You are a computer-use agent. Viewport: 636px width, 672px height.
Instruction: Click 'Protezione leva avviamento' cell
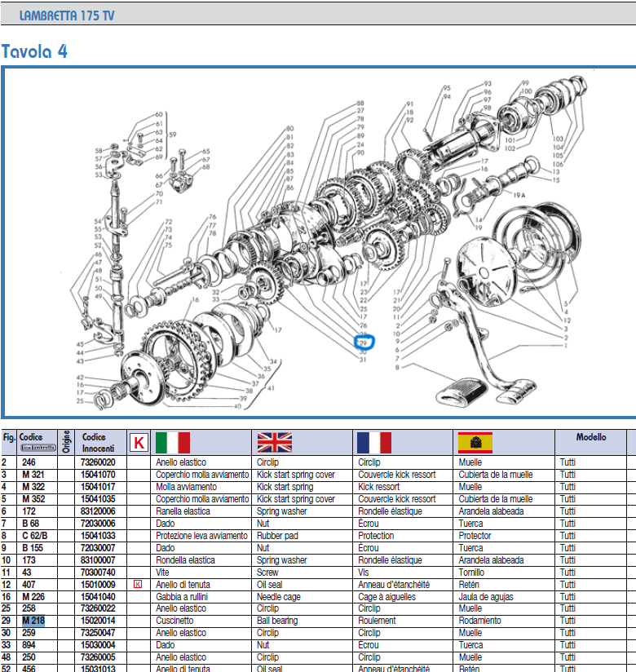[201, 536]
